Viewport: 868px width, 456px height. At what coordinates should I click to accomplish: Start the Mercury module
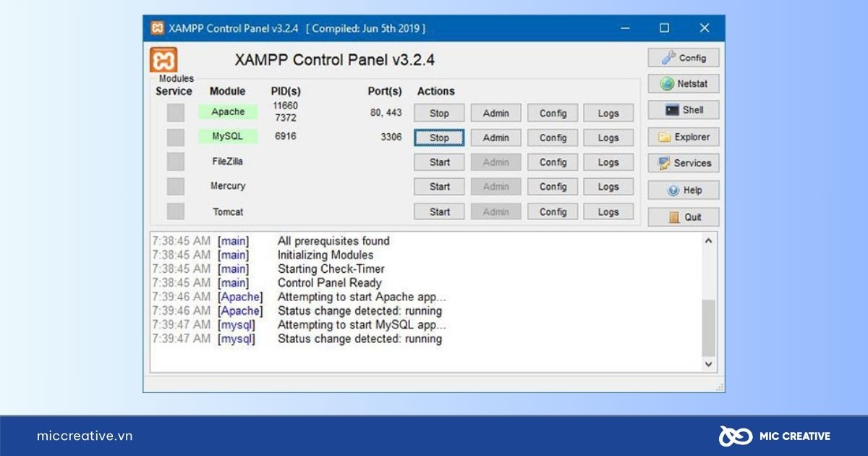439,187
